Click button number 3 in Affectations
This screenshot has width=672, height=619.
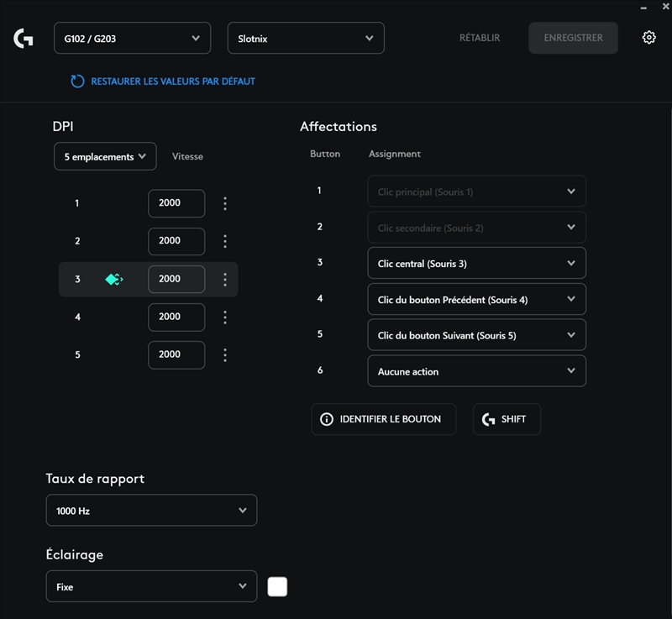(x=320, y=262)
